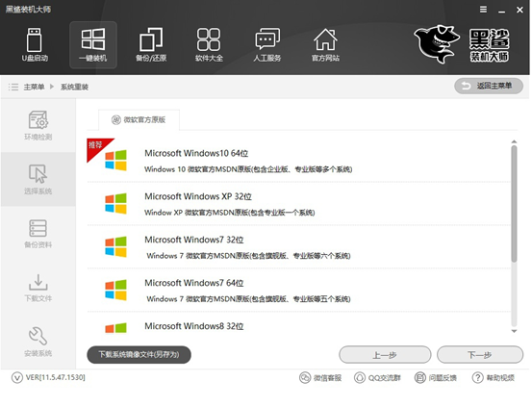Click the 下载系统镜像文件(另存为) button
Screen dimensions: 532x407
139,355
